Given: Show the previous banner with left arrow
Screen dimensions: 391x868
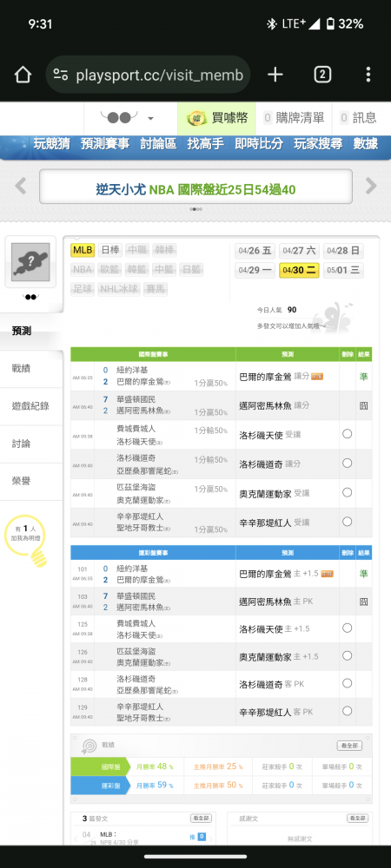Looking at the screenshot, I should tap(21, 186).
